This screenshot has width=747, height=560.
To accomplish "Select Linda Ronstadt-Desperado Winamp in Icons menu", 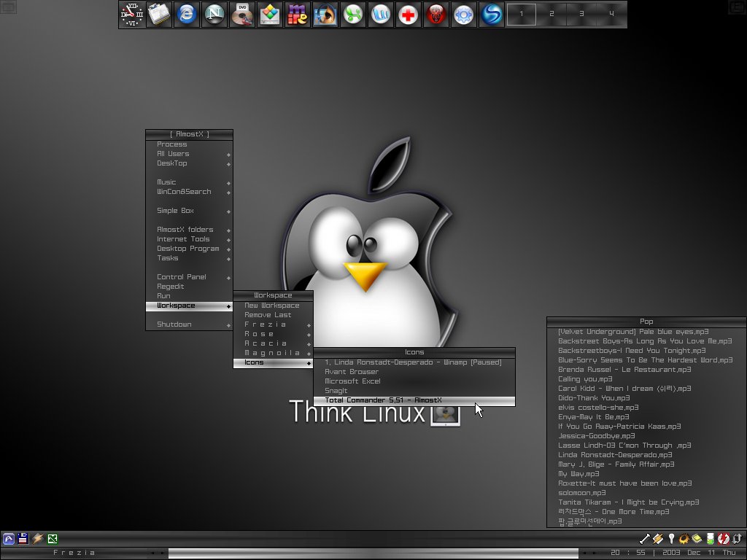I will click(414, 362).
